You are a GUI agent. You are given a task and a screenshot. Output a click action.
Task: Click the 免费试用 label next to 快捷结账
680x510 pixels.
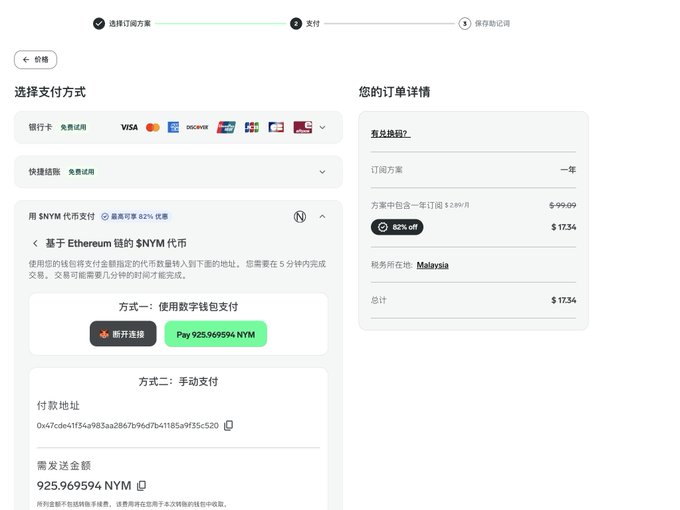81,172
